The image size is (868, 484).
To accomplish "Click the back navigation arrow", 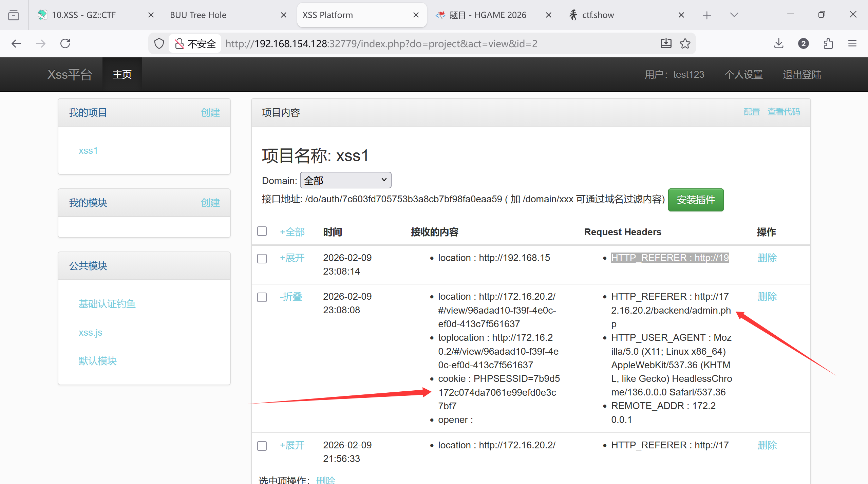I will pyautogui.click(x=16, y=43).
